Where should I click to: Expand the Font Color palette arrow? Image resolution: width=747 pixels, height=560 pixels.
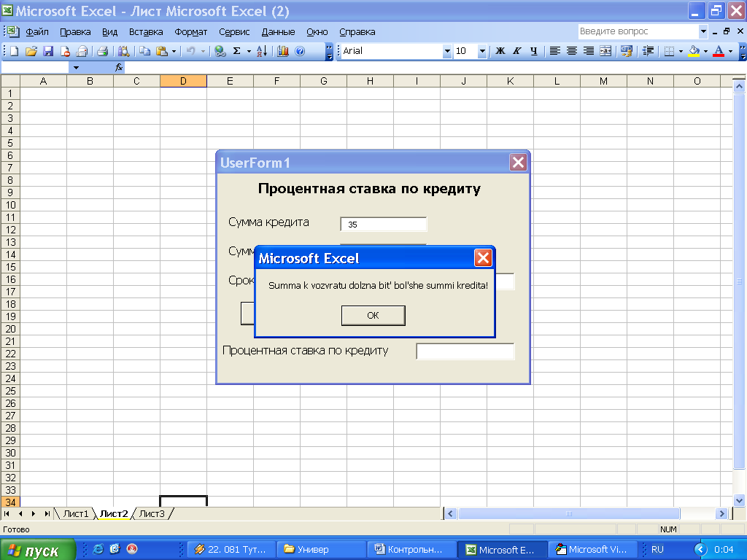[730, 51]
